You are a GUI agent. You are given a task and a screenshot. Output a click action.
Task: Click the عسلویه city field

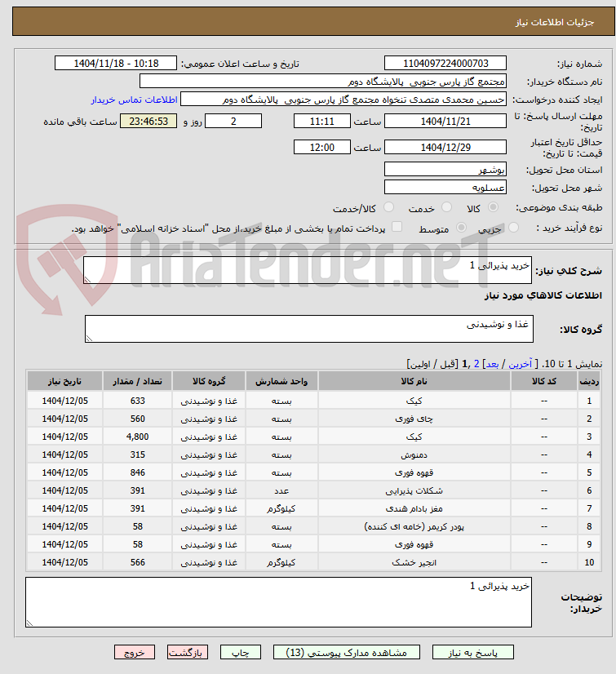[445, 188]
